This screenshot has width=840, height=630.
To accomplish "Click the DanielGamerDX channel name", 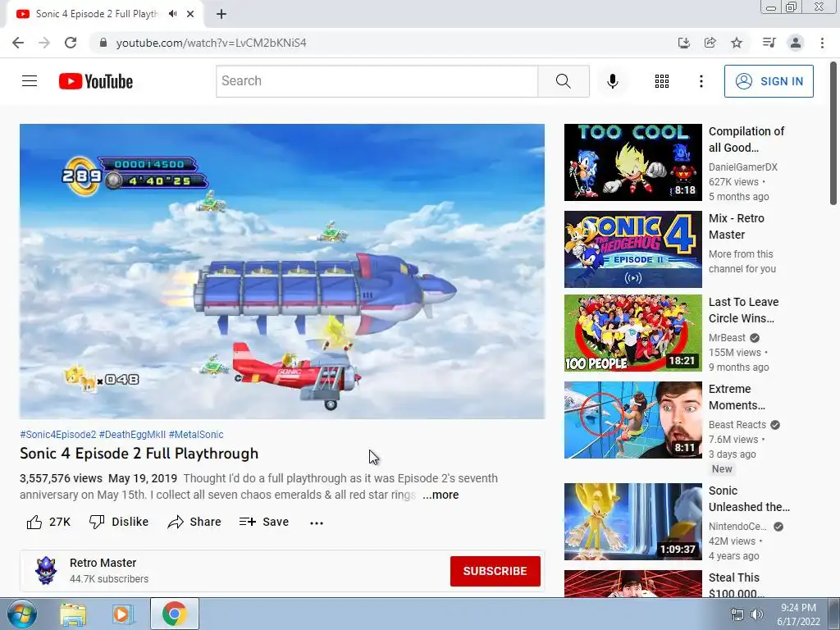I will point(742,167).
